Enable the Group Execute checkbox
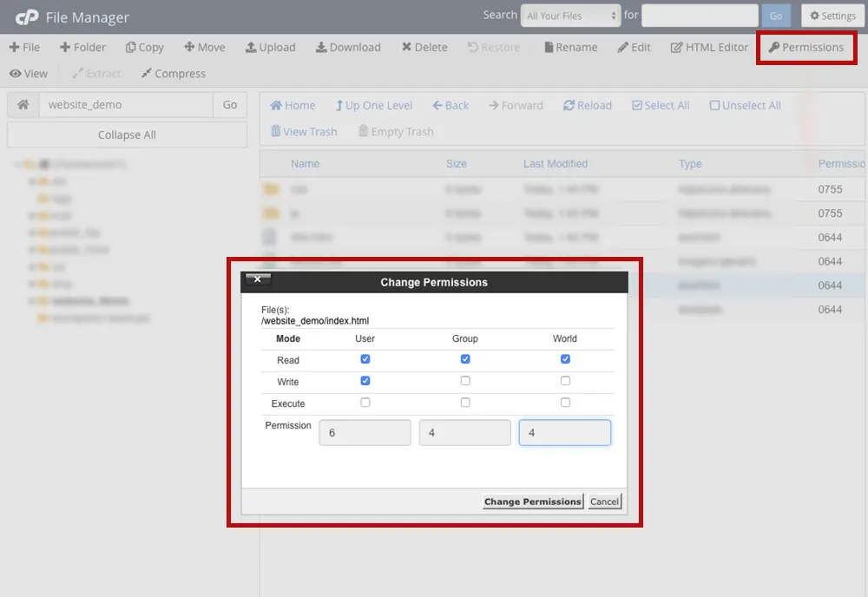The height and width of the screenshot is (597, 868). point(465,403)
